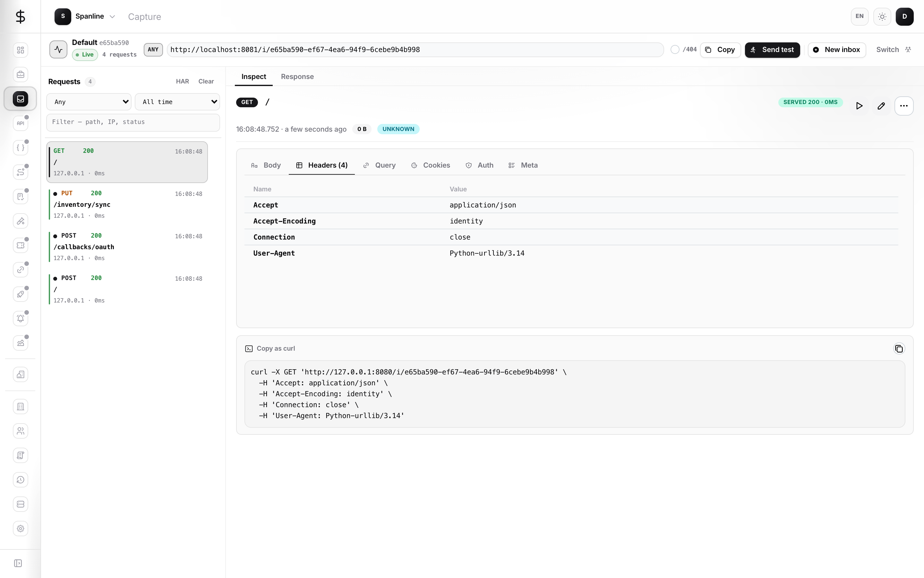The height and width of the screenshot is (578, 924).
Task: Expand the sidebar with the panel toggle
Action: tap(18, 563)
